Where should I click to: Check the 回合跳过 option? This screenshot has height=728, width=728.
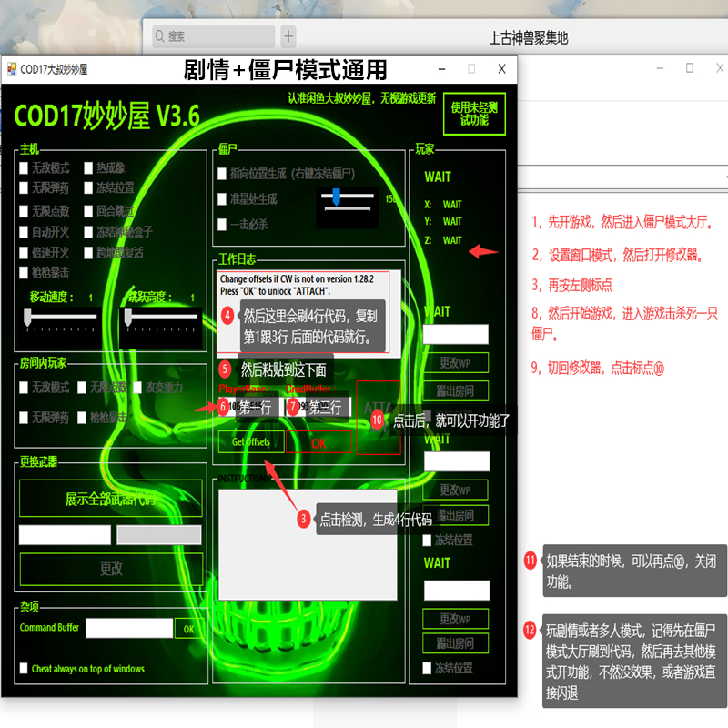[x=88, y=212]
